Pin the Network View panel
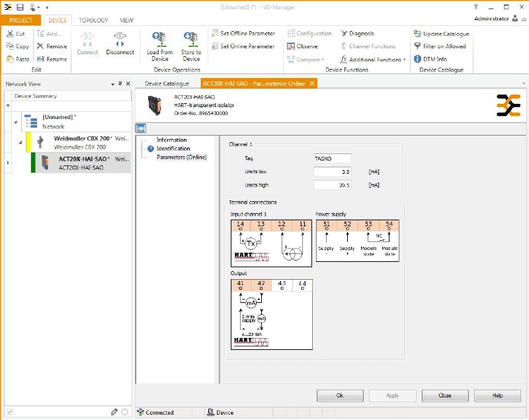The image size is (529, 420). (x=120, y=84)
